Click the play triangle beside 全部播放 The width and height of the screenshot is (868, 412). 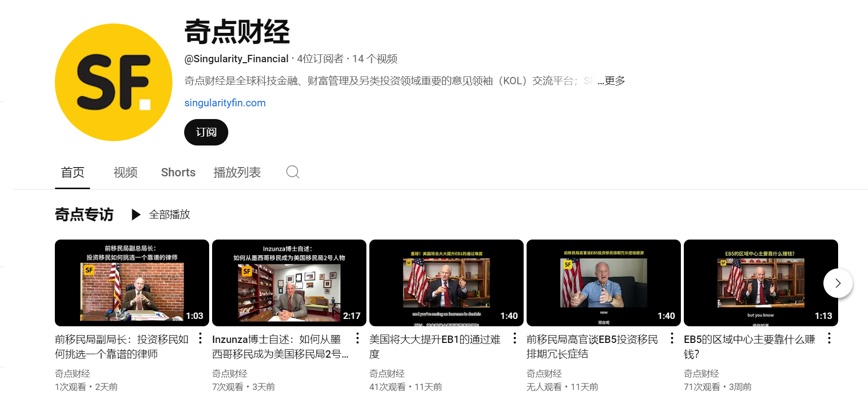(x=136, y=215)
